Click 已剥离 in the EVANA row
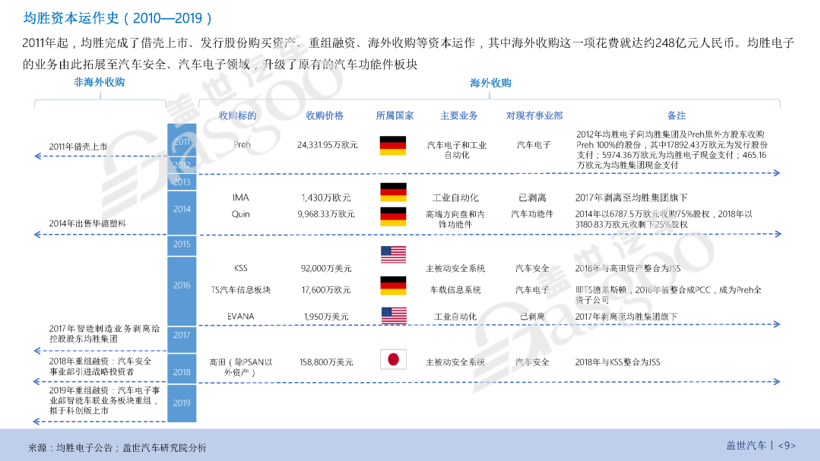Viewport: 820px width, 461px height. pos(532,317)
